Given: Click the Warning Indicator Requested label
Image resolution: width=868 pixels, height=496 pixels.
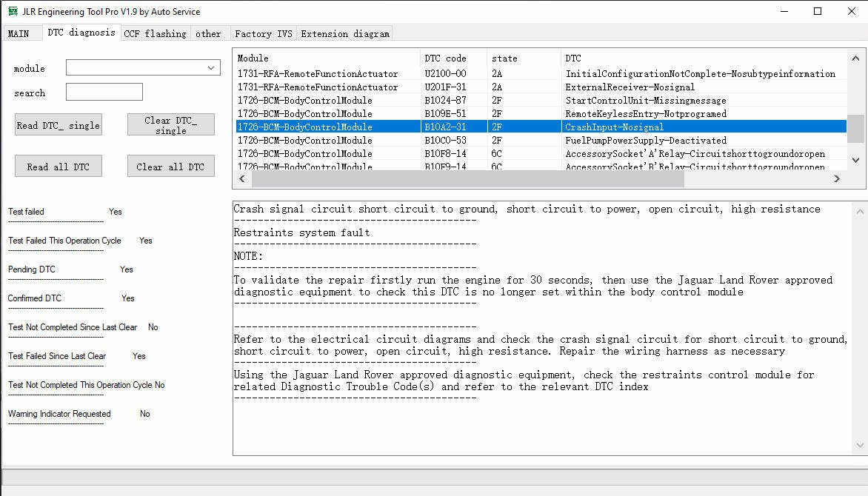Looking at the screenshot, I should [59, 414].
